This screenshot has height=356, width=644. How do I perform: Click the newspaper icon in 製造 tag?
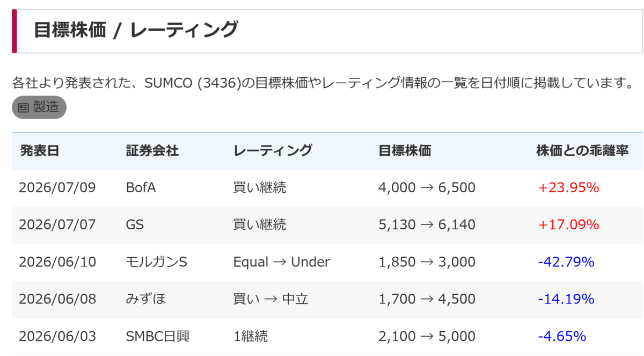[24, 107]
